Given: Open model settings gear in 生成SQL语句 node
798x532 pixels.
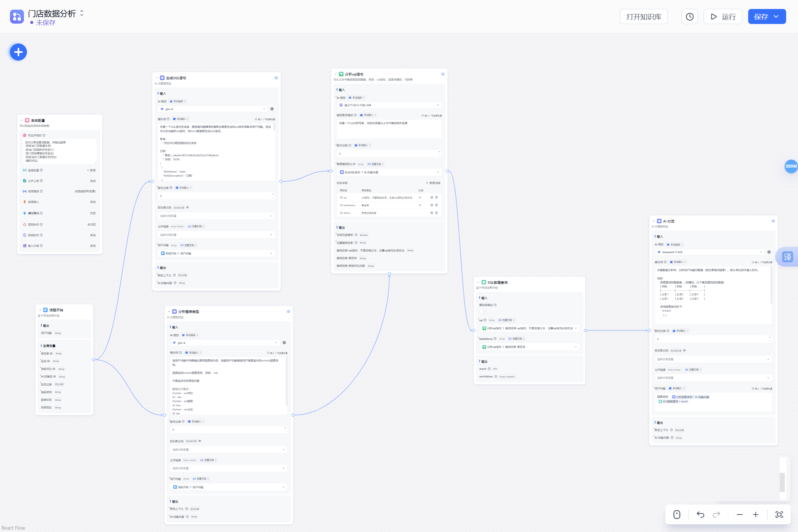Looking at the screenshot, I should (272, 109).
